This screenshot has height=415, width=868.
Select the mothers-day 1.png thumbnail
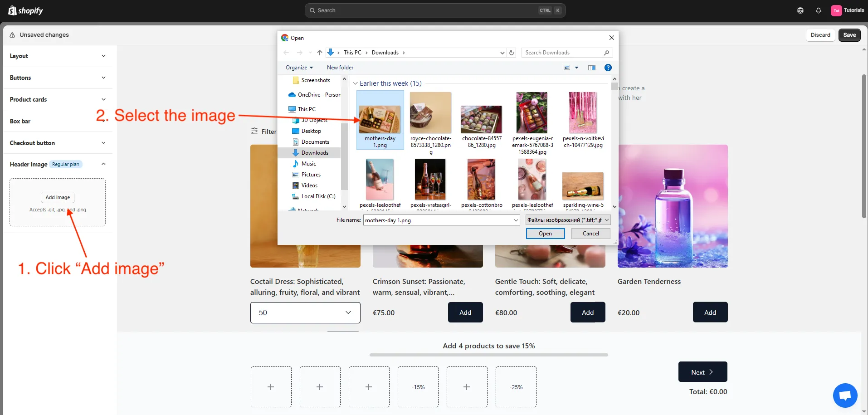[x=380, y=119]
